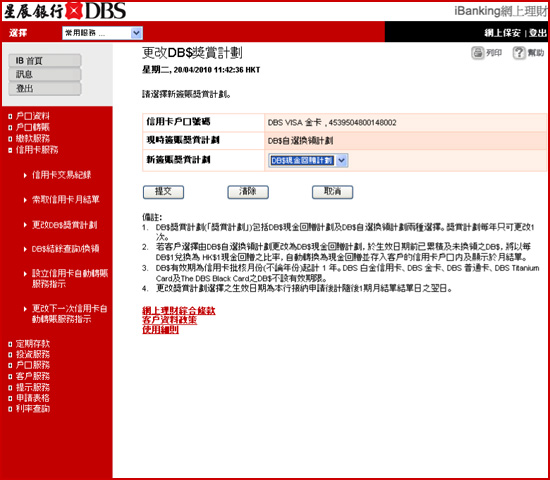Click the 提交 button

tap(163, 192)
